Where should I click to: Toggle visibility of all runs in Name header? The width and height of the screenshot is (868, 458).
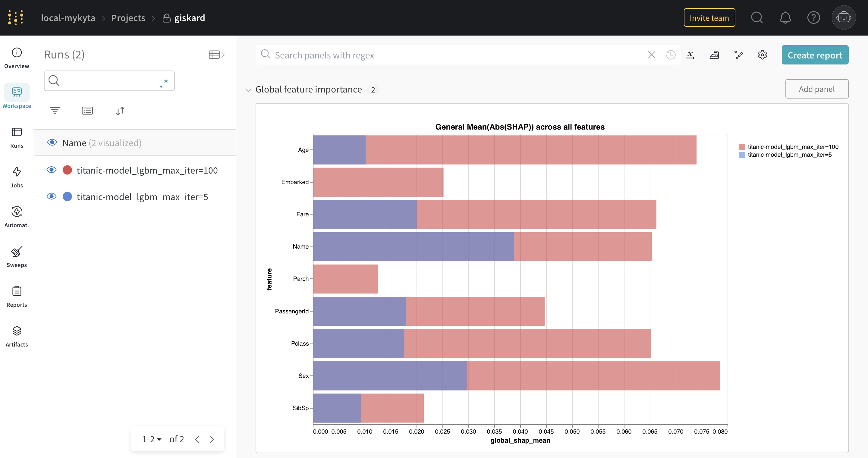[52, 143]
